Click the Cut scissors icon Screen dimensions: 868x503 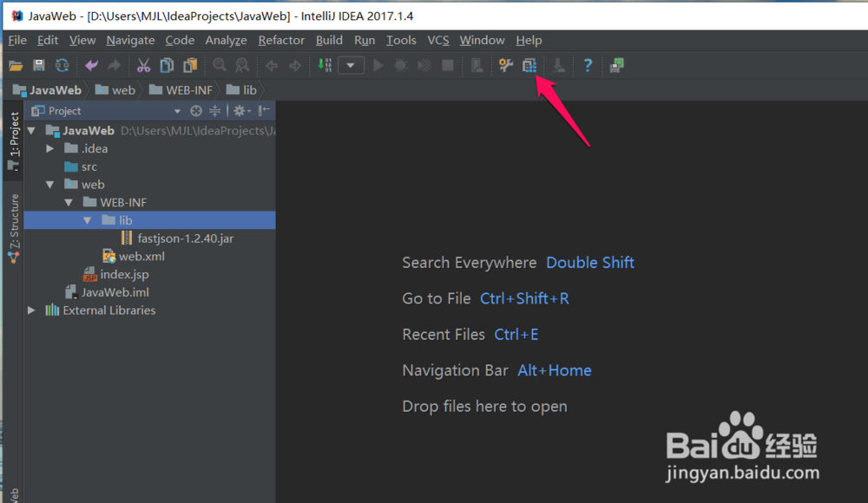(x=143, y=65)
